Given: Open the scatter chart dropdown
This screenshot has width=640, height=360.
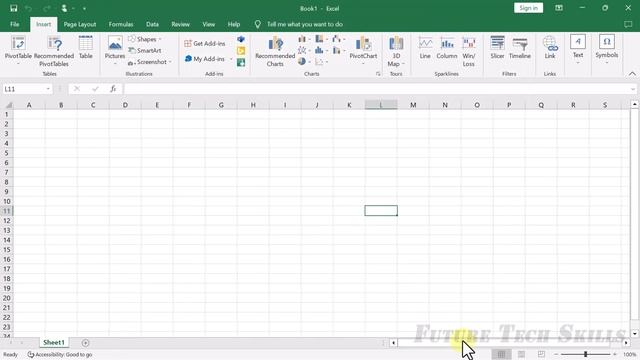Looking at the screenshot, I should click(x=322, y=62).
